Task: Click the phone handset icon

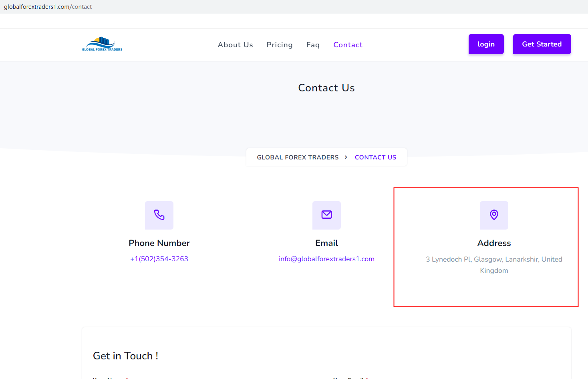Action: coord(159,215)
